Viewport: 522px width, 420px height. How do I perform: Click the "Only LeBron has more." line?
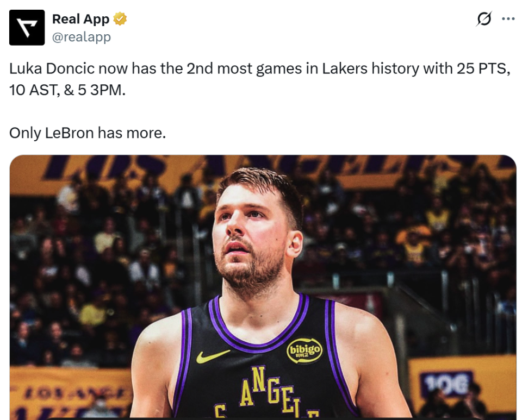coord(88,133)
